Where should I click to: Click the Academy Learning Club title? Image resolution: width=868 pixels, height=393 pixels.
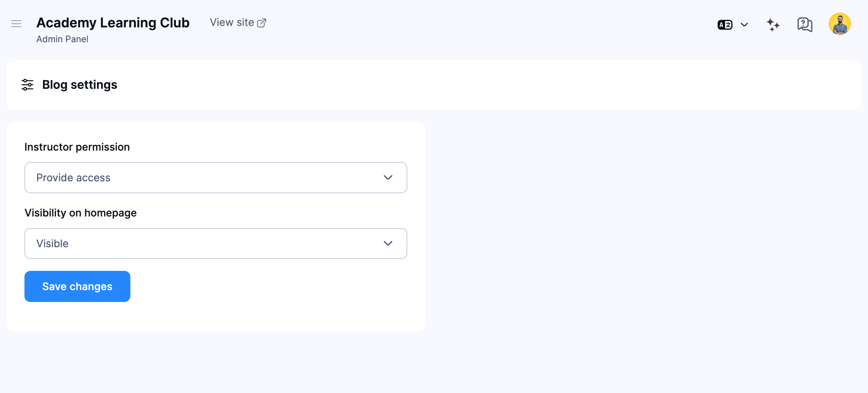point(113,22)
